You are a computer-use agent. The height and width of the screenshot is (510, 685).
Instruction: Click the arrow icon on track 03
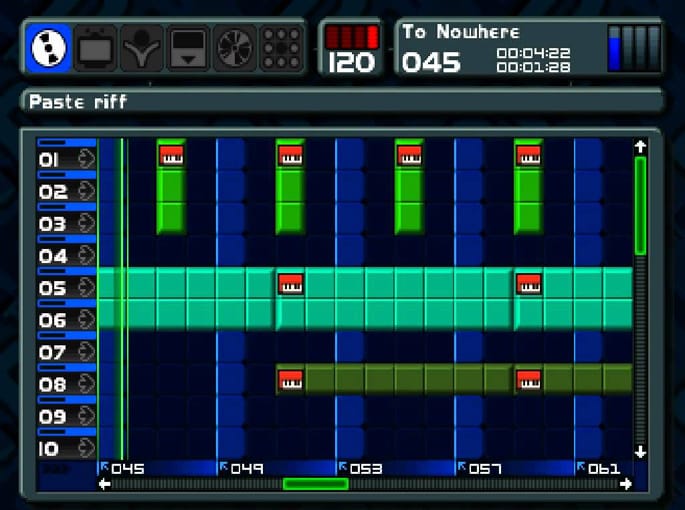pyautogui.click(x=86, y=223)
